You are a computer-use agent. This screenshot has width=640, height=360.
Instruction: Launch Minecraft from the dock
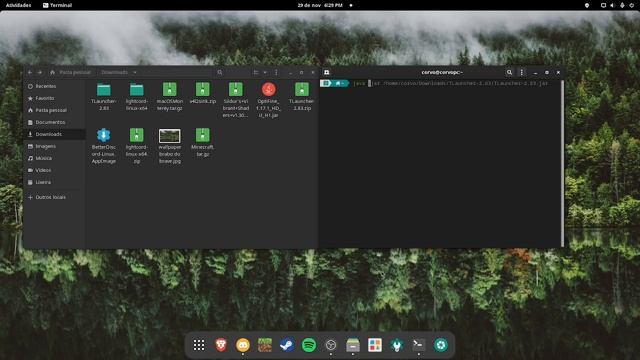[x=265, y=345]
